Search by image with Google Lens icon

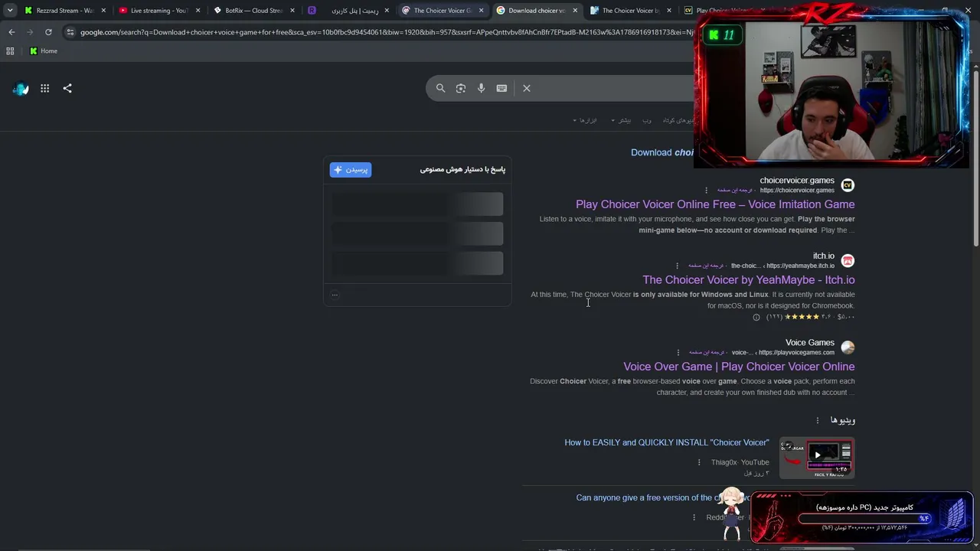coord(461,88)
